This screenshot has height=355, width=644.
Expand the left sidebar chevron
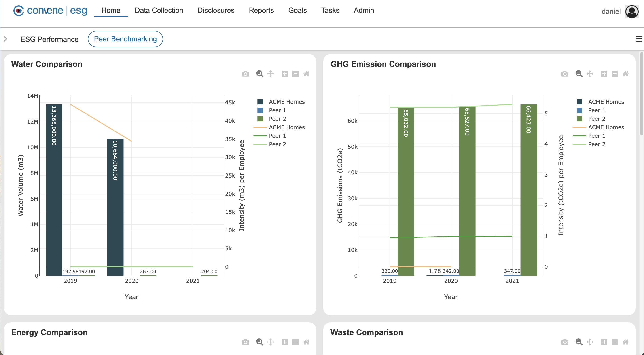[x=5, y=39]
